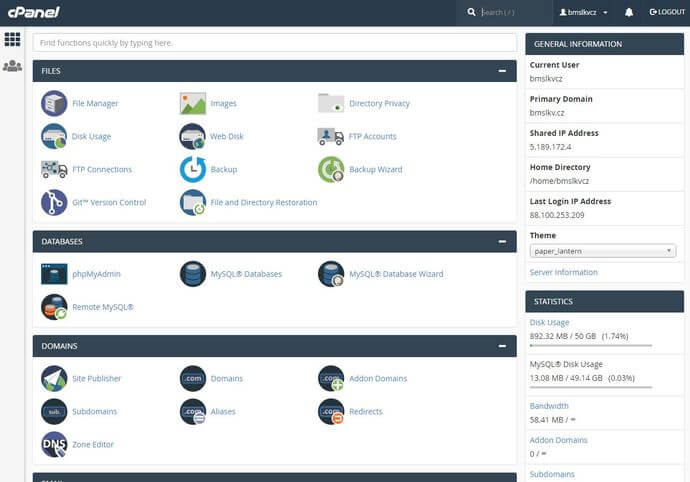Open the Bandwidth statistics link
690x482 pixels.
pos(549,406)
